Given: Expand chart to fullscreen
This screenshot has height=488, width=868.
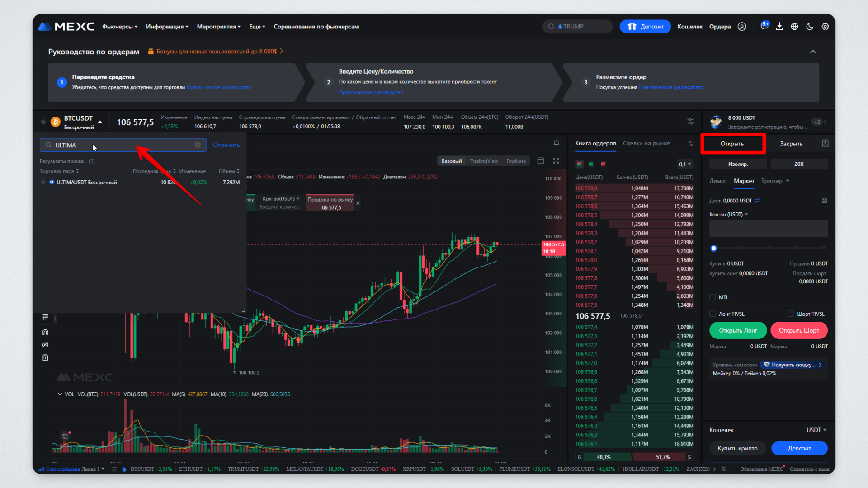Looking at the screenshot, I should pos(556,161).
